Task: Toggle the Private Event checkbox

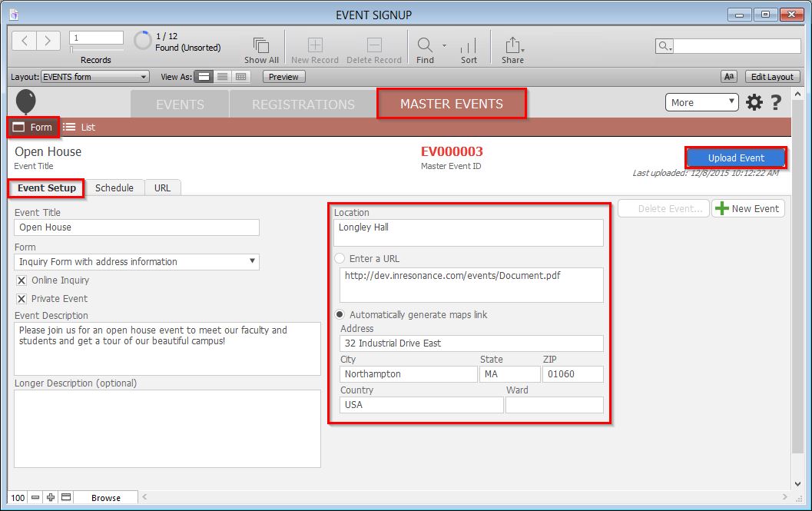Action: [x=22, y=300]
